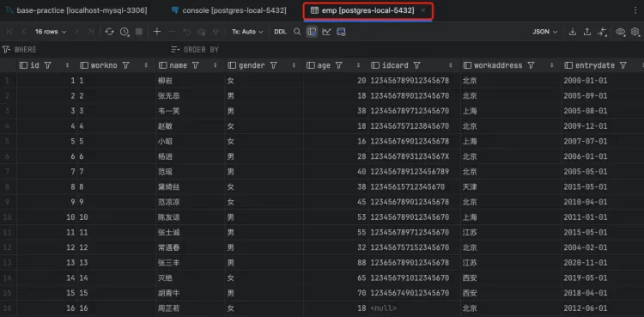Expand the JSON extractor format dropdown
This screenshot has height=317, width=644.
[545, 32]
